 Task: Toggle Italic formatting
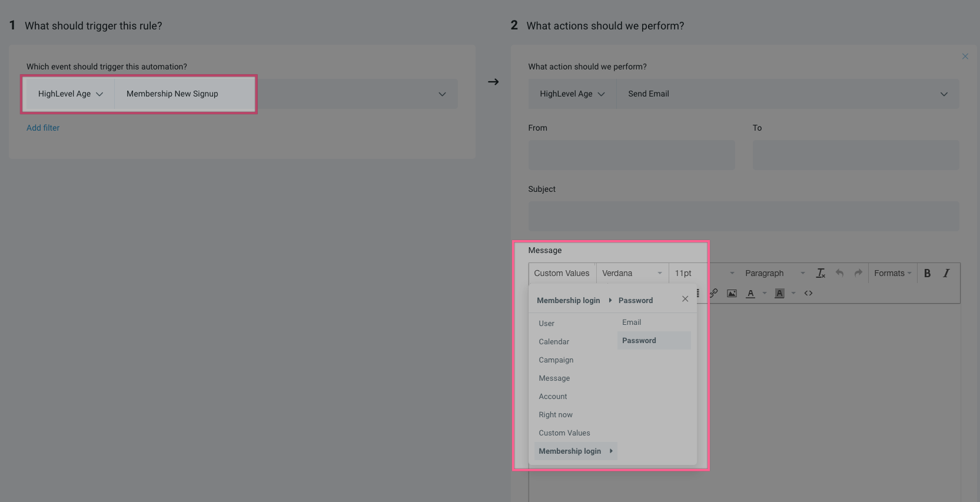[x=946, y=273]
